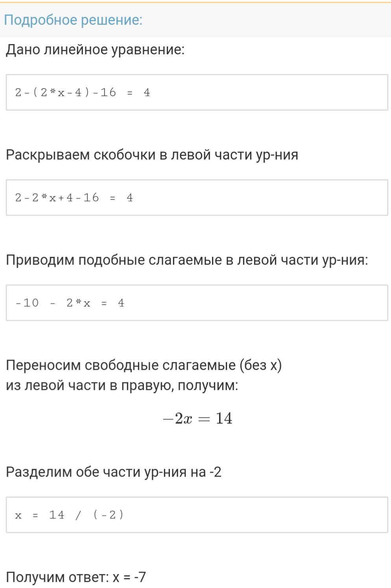Click the number 4 on right of first equation

point(147,93)
